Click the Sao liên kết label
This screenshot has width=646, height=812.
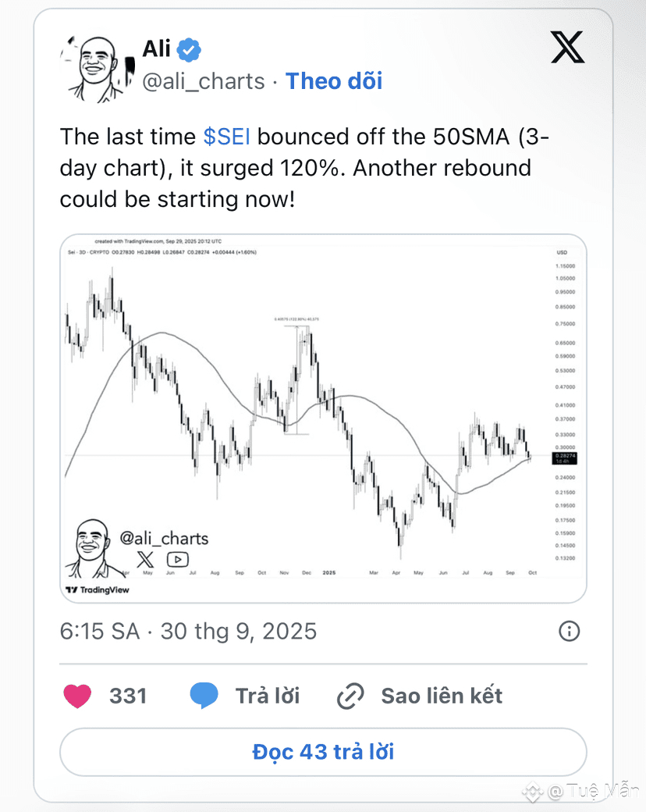click(x=442, y=696)
